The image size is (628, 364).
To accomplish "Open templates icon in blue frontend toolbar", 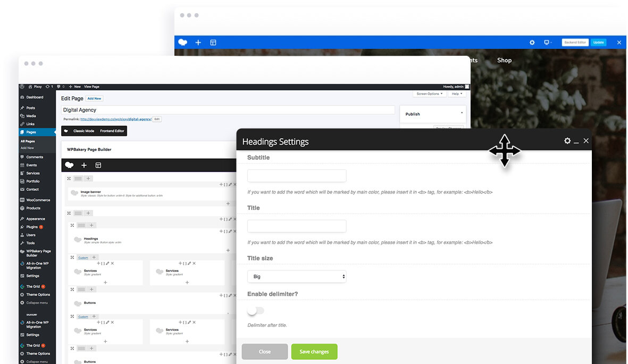I will 213,43.
